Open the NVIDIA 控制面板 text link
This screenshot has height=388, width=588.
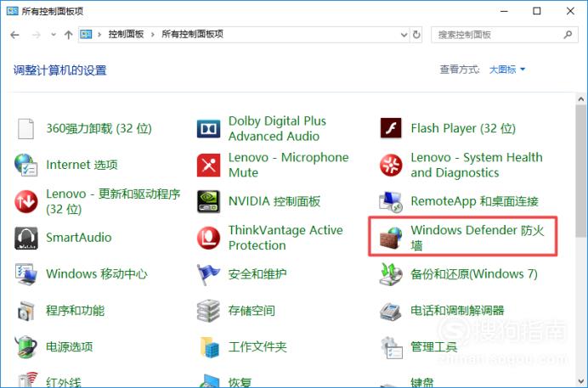274,201
